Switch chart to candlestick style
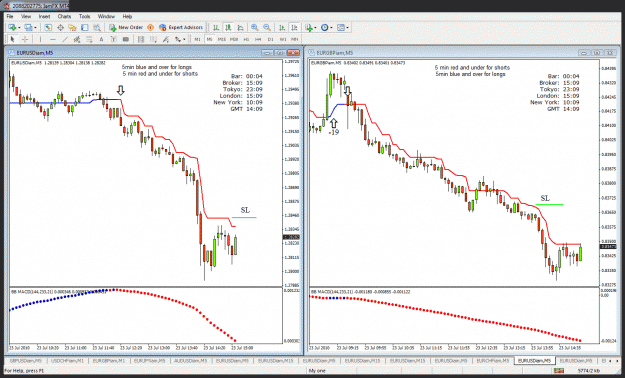This screenshot has height=378, width=625. 228,28
